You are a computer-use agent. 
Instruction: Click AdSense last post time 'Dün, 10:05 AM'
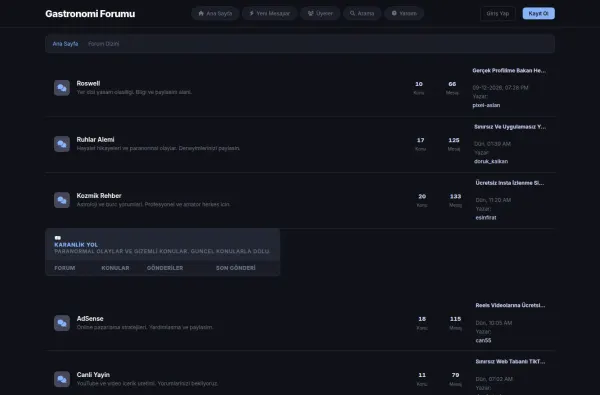pos(494,323)
